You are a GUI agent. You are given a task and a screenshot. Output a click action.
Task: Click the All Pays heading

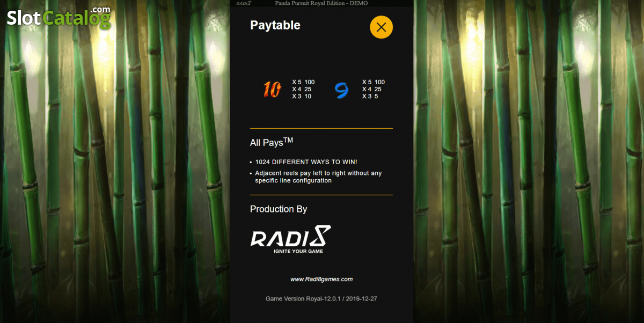[x=272, y=142]
